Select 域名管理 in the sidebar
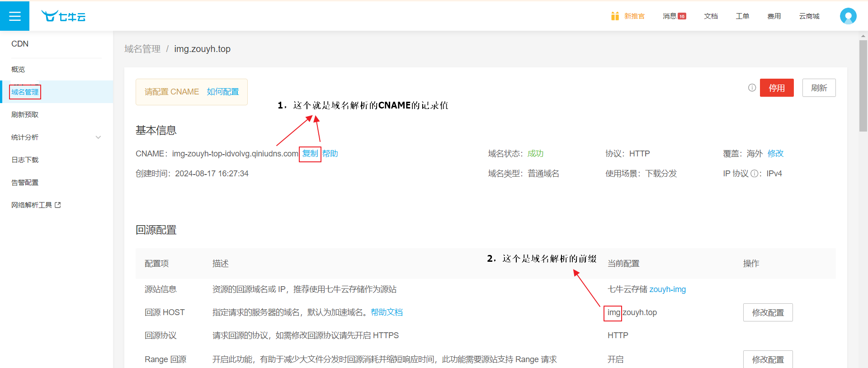868x368 pixels. click(25, 92)
